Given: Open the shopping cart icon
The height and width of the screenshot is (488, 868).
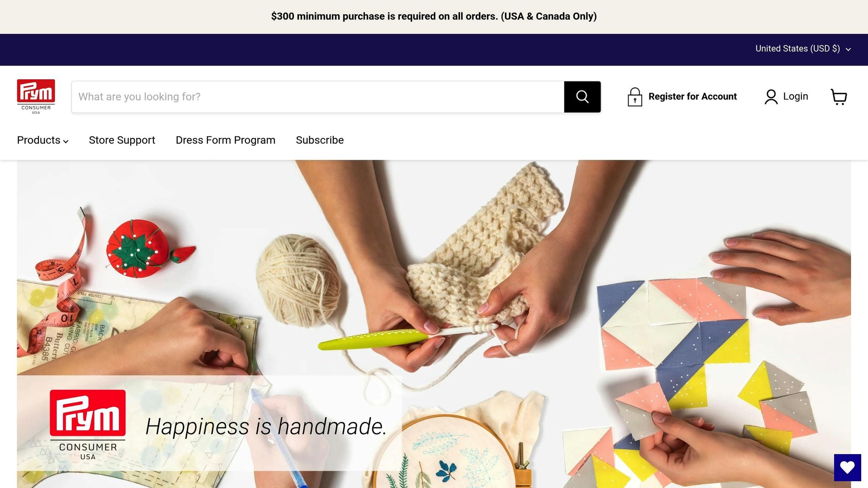Looking at the screenshot, I should [839, 97].
